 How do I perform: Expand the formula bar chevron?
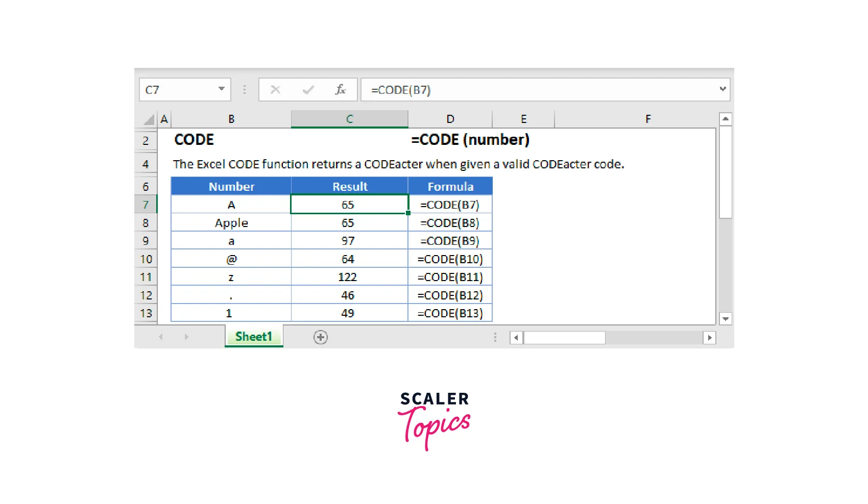(722, 89)
